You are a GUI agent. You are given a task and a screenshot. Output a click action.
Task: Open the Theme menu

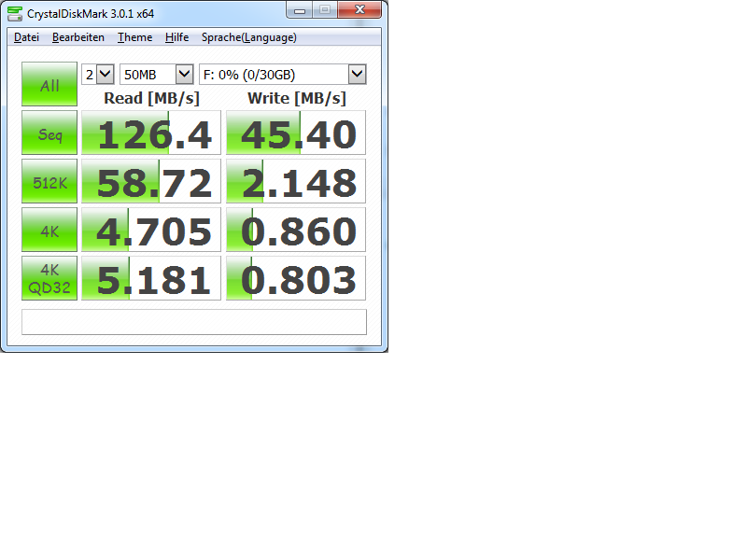[x=134, y=37]
